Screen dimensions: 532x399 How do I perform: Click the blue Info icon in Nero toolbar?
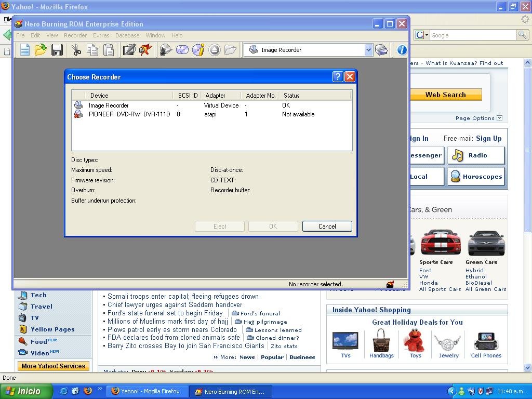tap(402, 50)
